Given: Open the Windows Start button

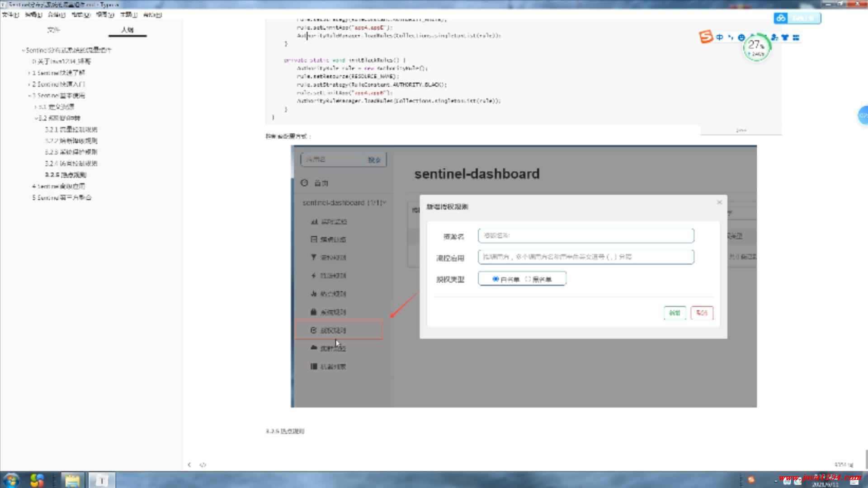Looking at the screenshot, I should click(x=12, y=480).
